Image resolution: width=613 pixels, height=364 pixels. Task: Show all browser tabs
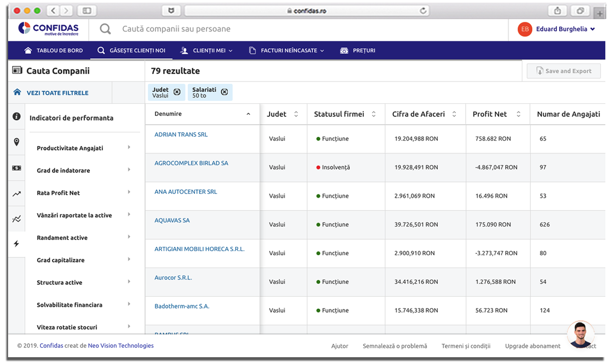[x=580, y=11]
